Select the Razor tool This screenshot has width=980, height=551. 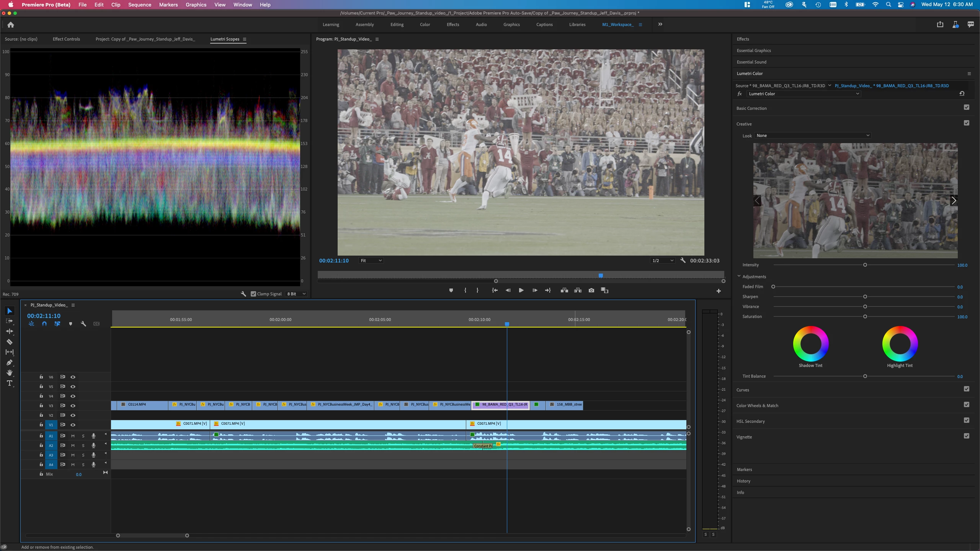click(10, 342)
